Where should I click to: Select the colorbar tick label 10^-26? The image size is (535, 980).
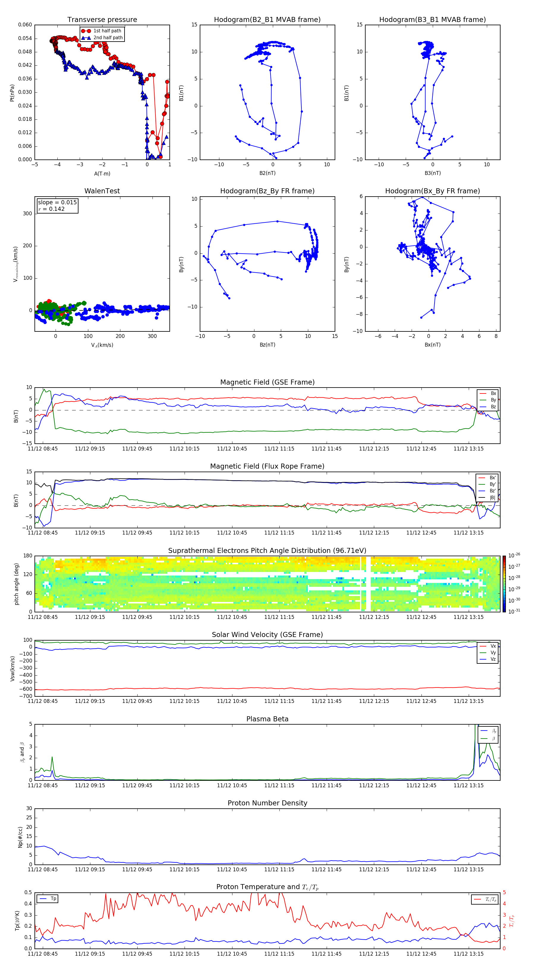tap(514, 555)
